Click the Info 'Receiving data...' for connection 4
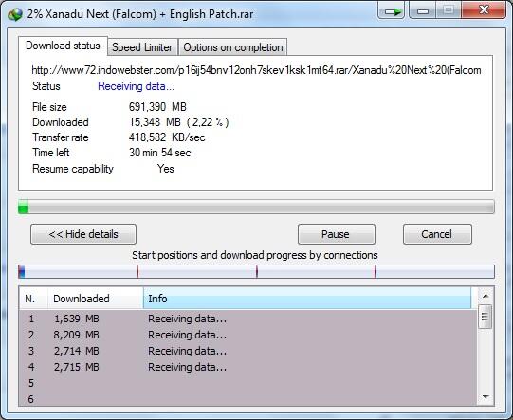 click(x=187, y=367)
